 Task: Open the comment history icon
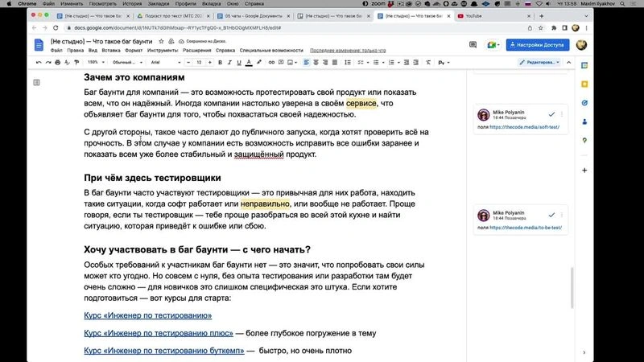[x=473, y=45]
